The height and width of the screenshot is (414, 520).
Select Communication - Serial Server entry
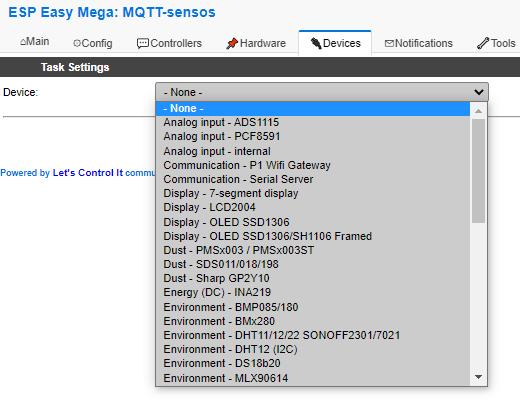tap(313, 179)
